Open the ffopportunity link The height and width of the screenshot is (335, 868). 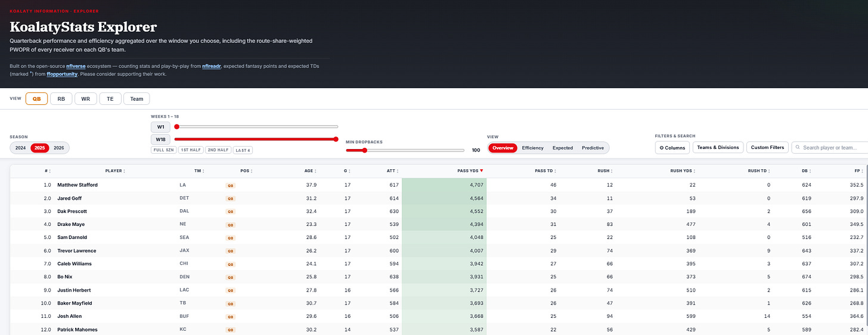(62, 75)
